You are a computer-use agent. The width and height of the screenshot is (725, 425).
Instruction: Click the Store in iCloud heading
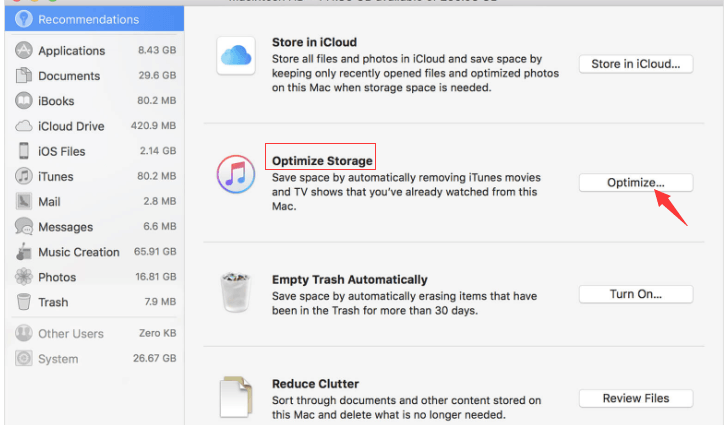point(314,42)
